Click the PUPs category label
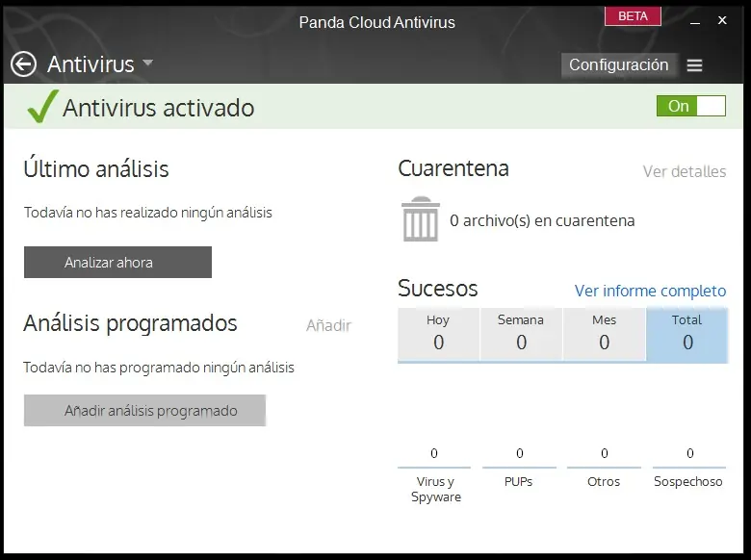The width and height of the screenshot is (751, 560). 519,481
